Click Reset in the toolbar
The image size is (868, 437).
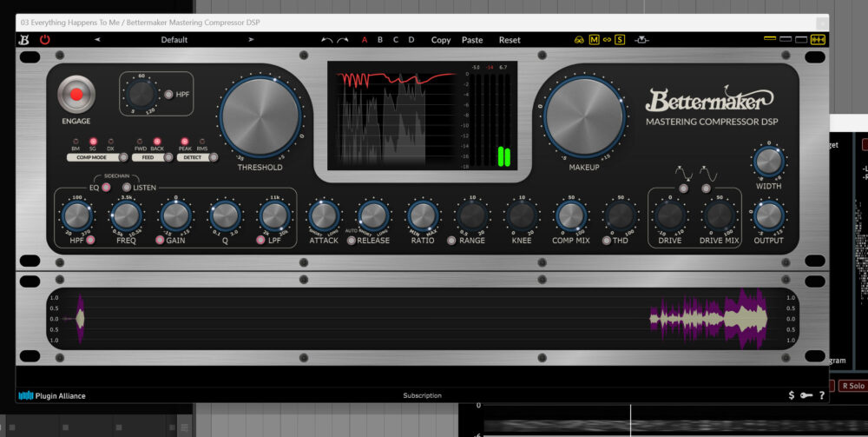(510, 40)
